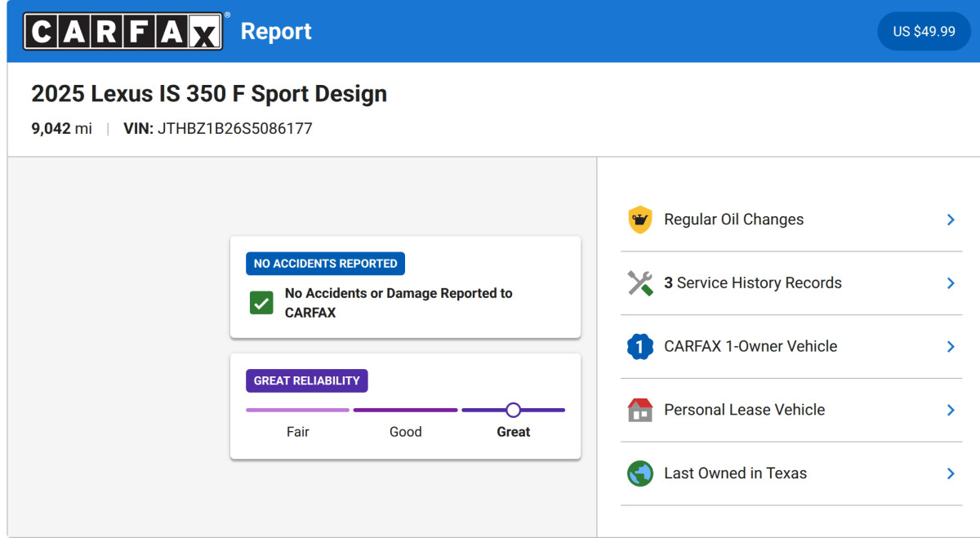This screenshot has width=980, height=538.
Task: Click the globe Last Owned icon
Action: (640, 474)
